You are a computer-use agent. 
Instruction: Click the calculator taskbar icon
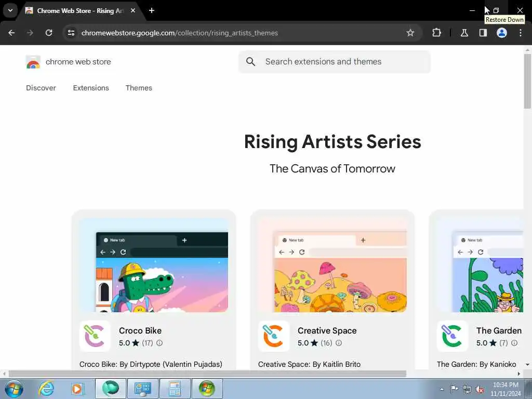(x=175, y=389)
